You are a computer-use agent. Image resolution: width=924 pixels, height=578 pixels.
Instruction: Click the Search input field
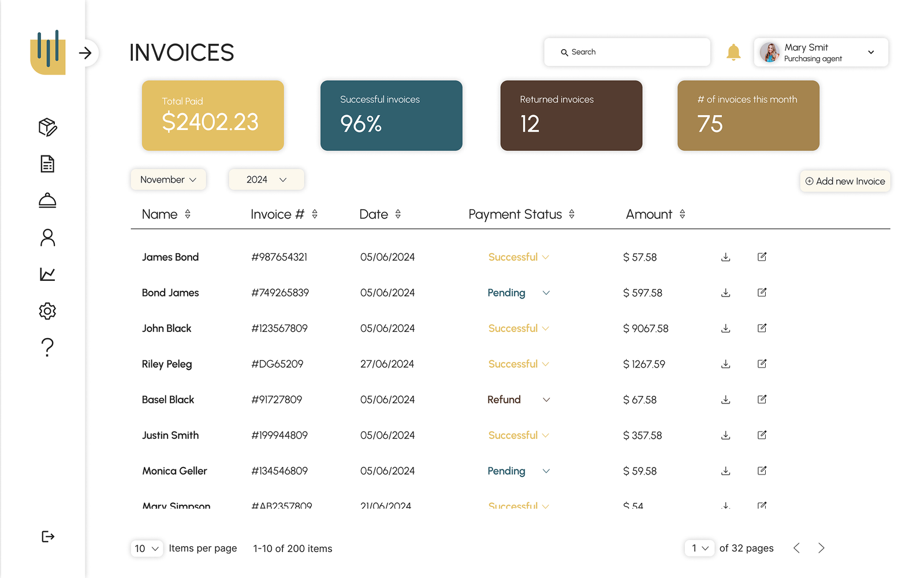pos(627,53)
